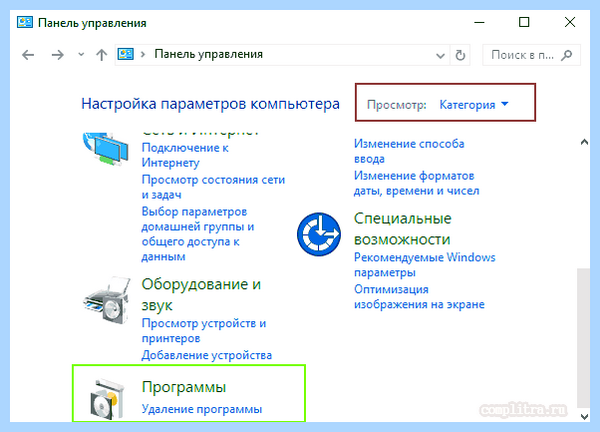The image size is (600, 432).
Task: Go back with the left arrow button
Action: tap(28, 55)
